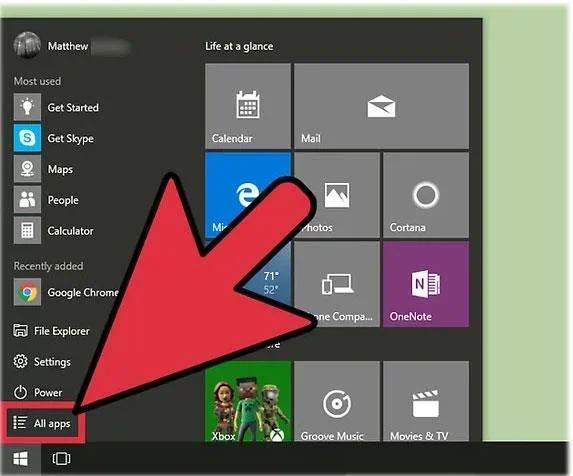Viewport: 573px width, 476px height.
Task: Click Matthew's user account picture
Action: tap(27, 46)
